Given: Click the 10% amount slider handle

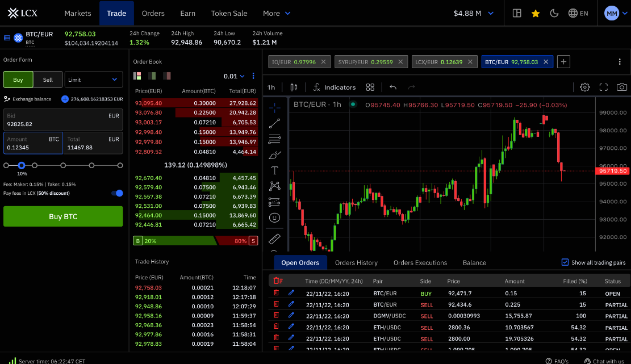Looking at the screenshot, I should [22, 165].
